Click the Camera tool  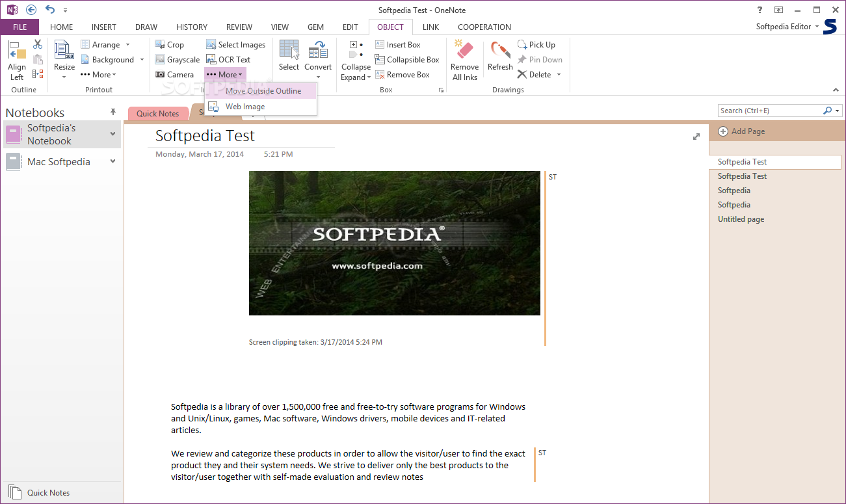[x=174, y=75]
